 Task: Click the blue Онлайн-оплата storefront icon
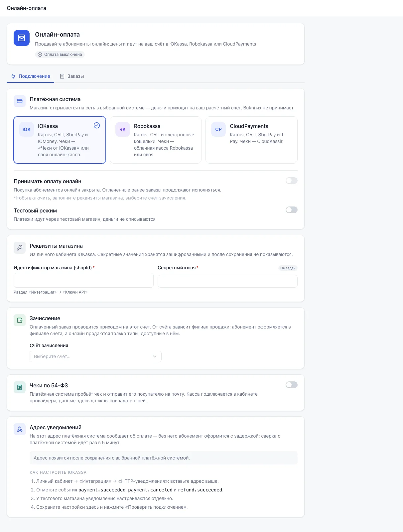coord(22,38)
